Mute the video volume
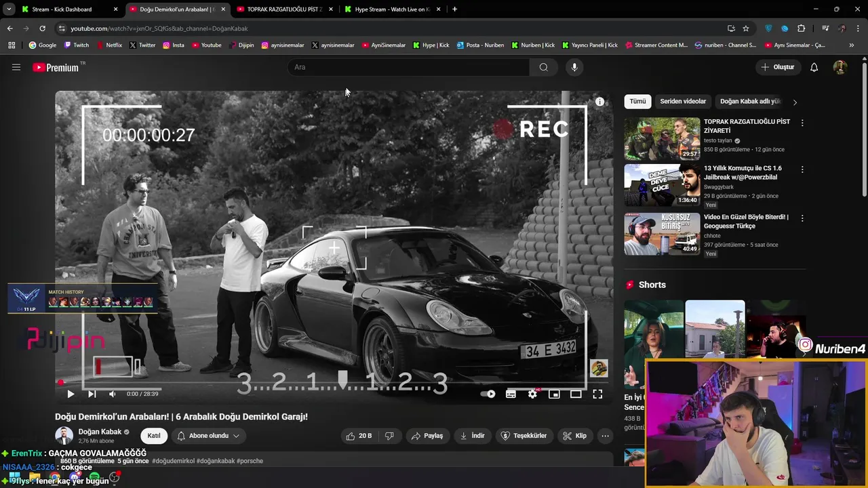The height and width of the screenshot is (488, 868). [113, 394]
